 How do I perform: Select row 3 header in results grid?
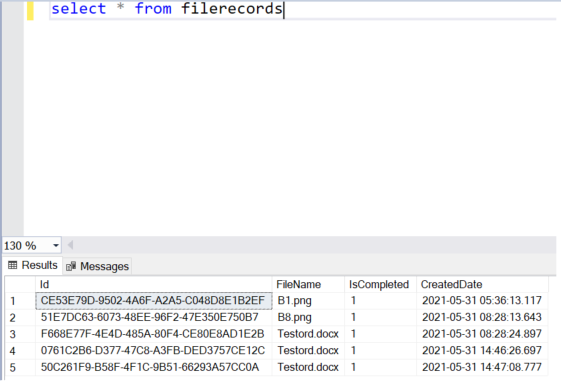[x=20, y=334]
